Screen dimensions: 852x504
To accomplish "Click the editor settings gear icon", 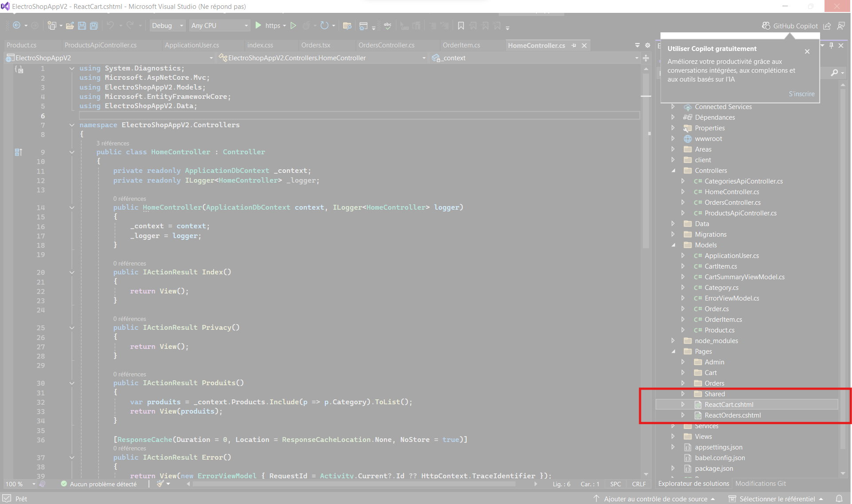I will pos(647,45).
